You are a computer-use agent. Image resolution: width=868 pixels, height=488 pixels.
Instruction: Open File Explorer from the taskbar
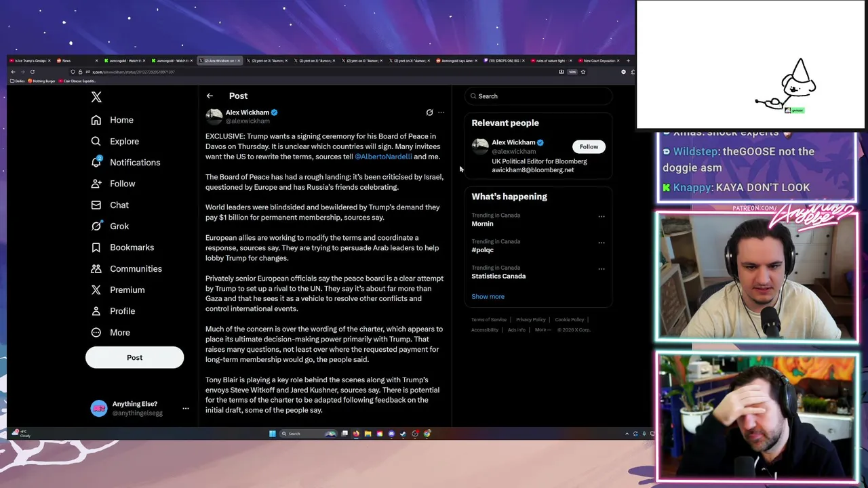point(368,434)
